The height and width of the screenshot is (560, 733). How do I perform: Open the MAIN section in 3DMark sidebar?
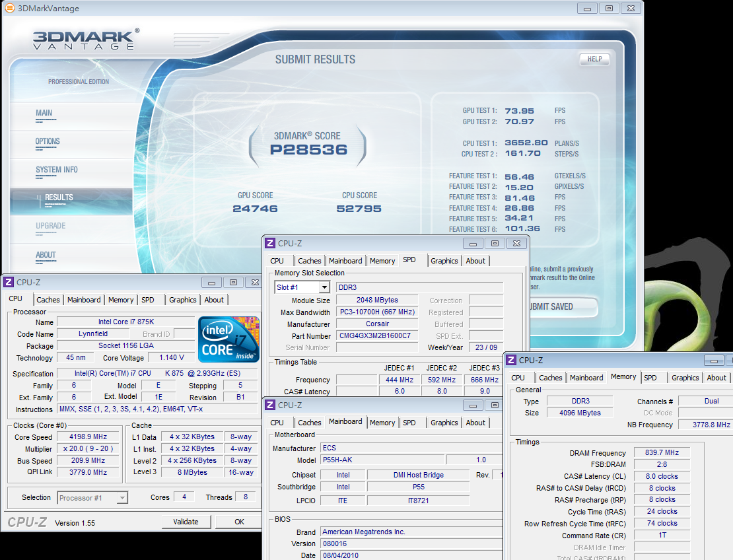tap(44, 113)
